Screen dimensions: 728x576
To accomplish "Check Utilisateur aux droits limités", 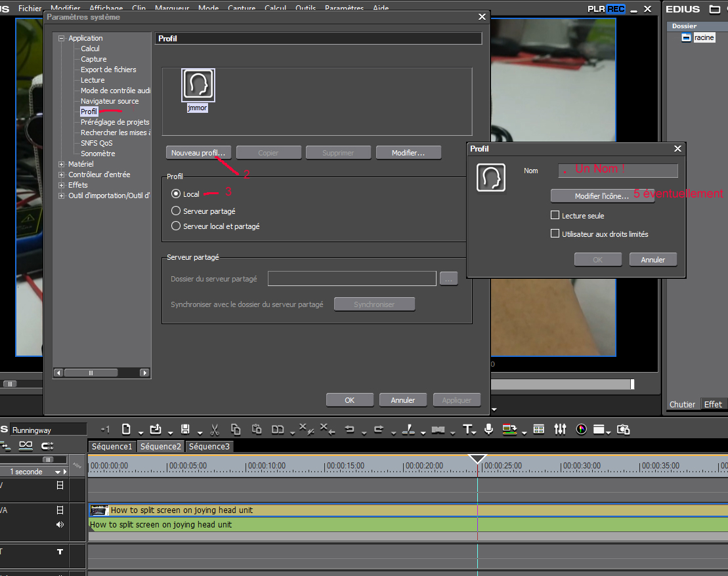I will click(555, 234).
